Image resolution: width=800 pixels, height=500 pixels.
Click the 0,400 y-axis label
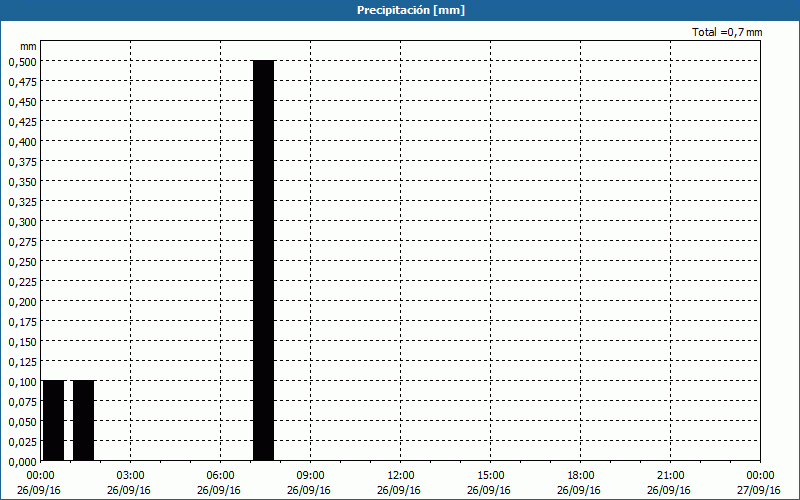click(x=22, y=141)
